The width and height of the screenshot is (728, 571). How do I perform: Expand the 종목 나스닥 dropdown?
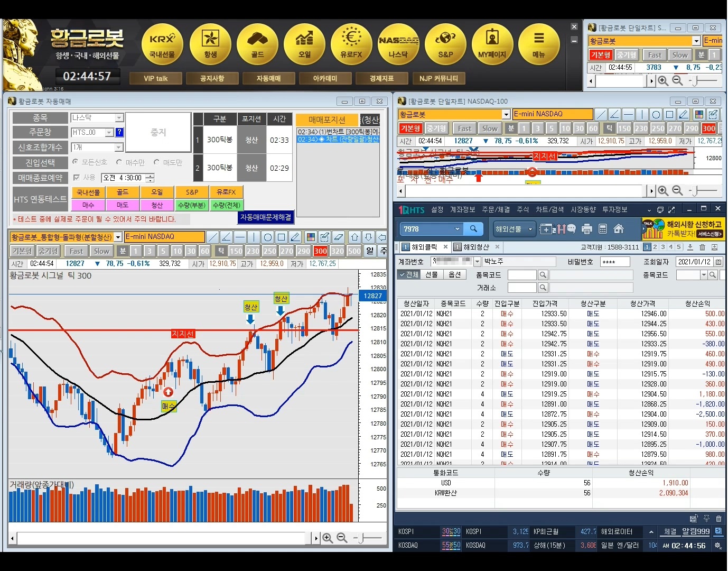tap(119, 118)
